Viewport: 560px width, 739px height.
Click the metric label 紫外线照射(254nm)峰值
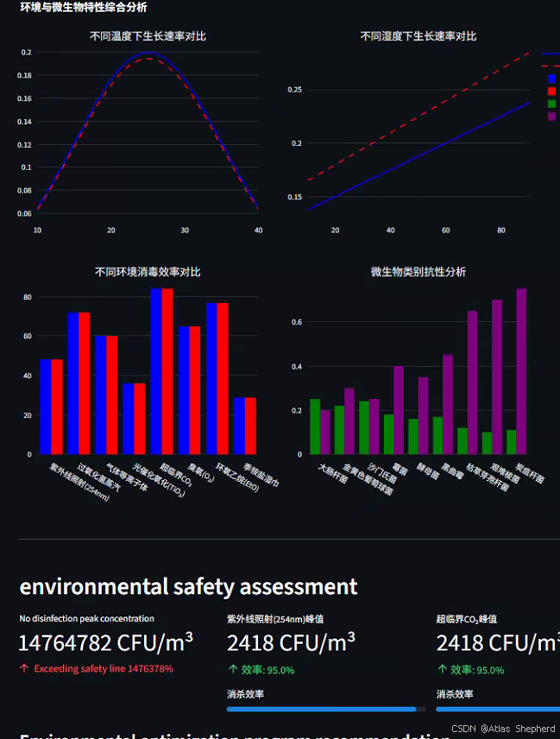point(275,619)
